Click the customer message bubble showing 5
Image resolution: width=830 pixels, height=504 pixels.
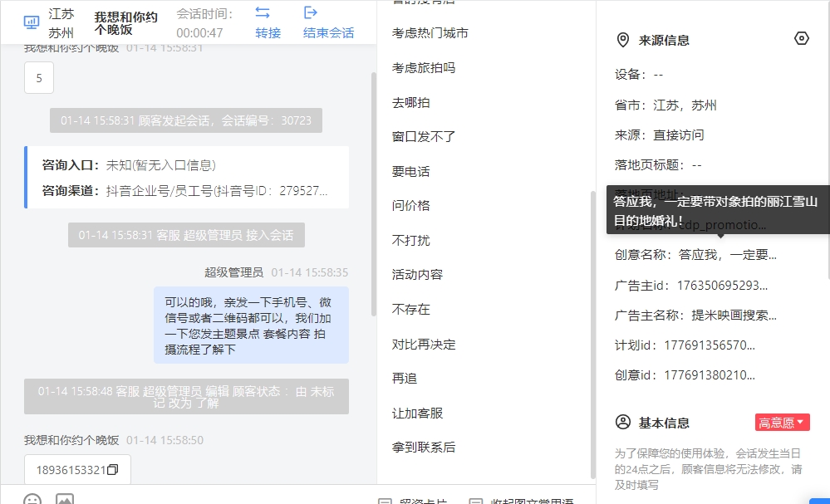point(39,78)
